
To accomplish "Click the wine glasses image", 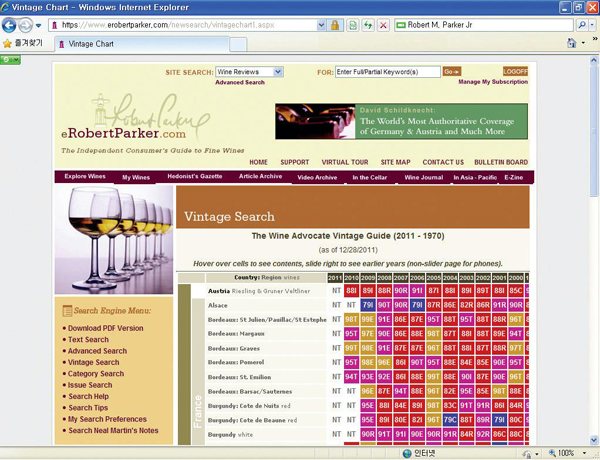I will (114, 240).
